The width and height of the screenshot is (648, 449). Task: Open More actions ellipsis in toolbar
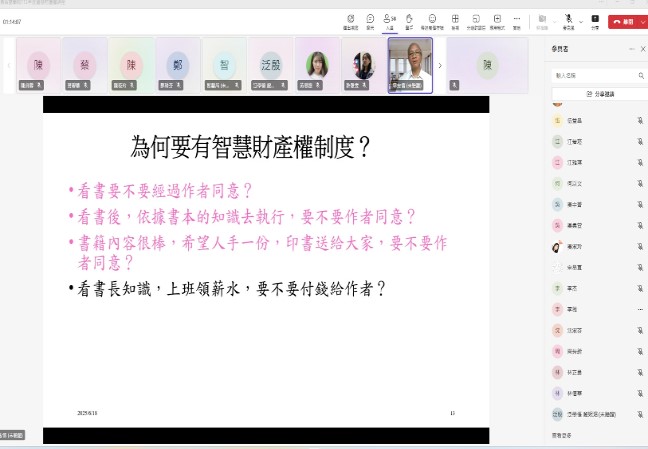517,20
